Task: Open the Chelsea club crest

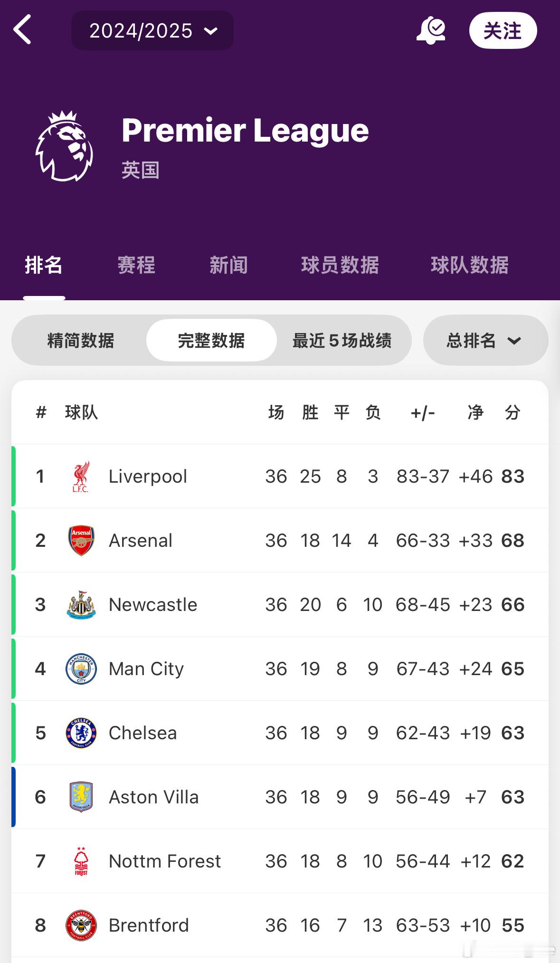Action: [x=81, y=733]
